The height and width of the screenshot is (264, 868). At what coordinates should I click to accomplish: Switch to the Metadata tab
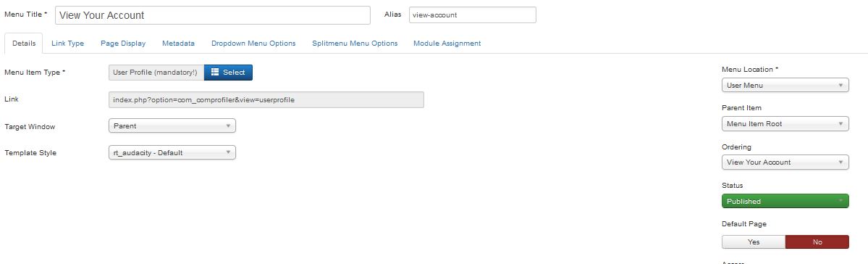click(x=178, y=44)
